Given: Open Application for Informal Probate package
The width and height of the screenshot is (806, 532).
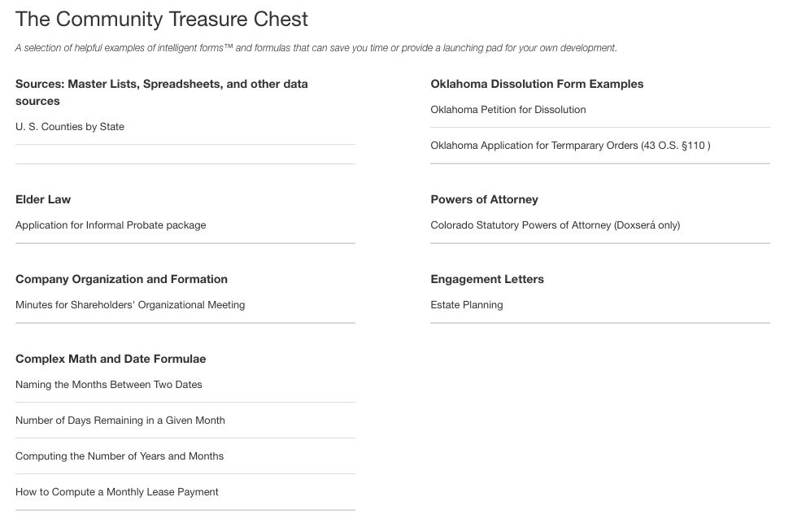Looking at the screenshot, I should tap(111, 225).
